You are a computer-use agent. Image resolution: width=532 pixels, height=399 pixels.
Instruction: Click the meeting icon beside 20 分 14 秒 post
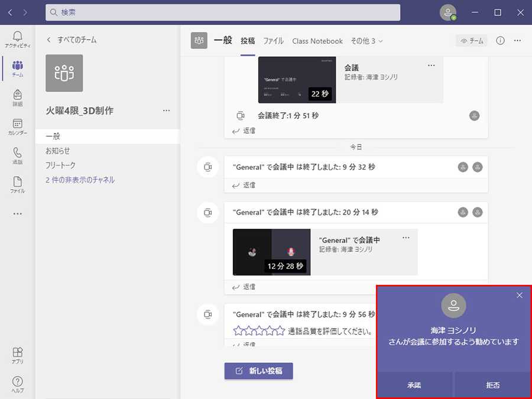pyautogui.click(x=207, y=212)
